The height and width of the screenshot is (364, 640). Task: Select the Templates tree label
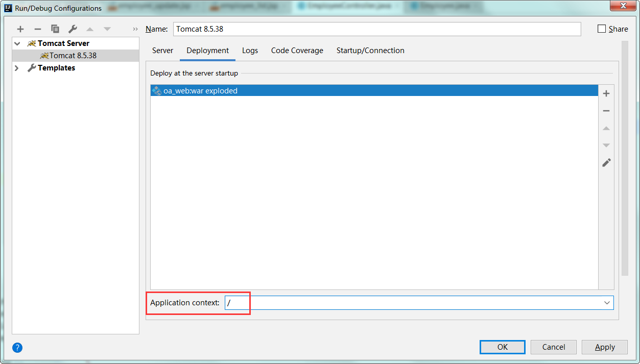pyautogui.click(x=56, y=68)
